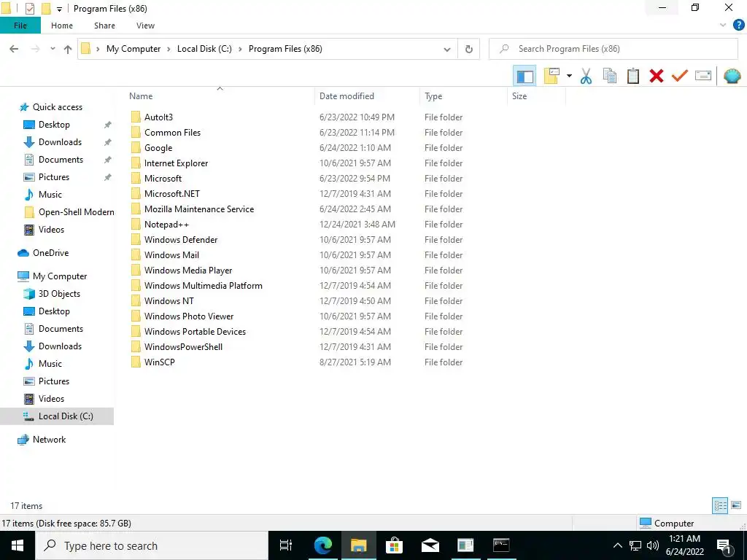This screenshot has height=560, width=747.
Task: Select the Google folder
Action: pyautogui.click(x=158, y=148)
